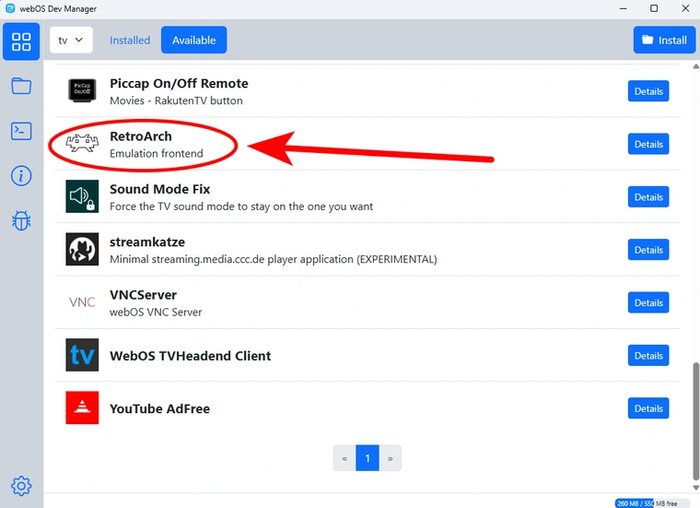Viewport: 700px width, 508px height.
Task: Click the vertical scrollbar of app list
Action: point(695,420)
